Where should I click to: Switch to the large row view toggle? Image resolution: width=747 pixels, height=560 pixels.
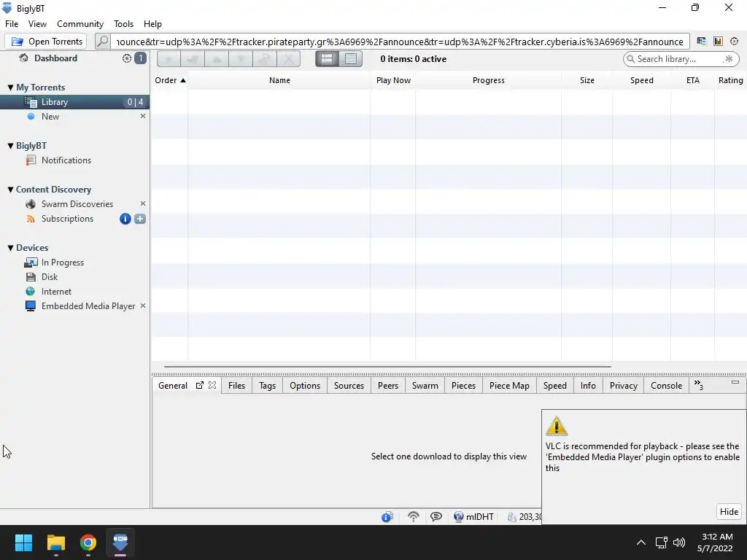pos(327,59)
